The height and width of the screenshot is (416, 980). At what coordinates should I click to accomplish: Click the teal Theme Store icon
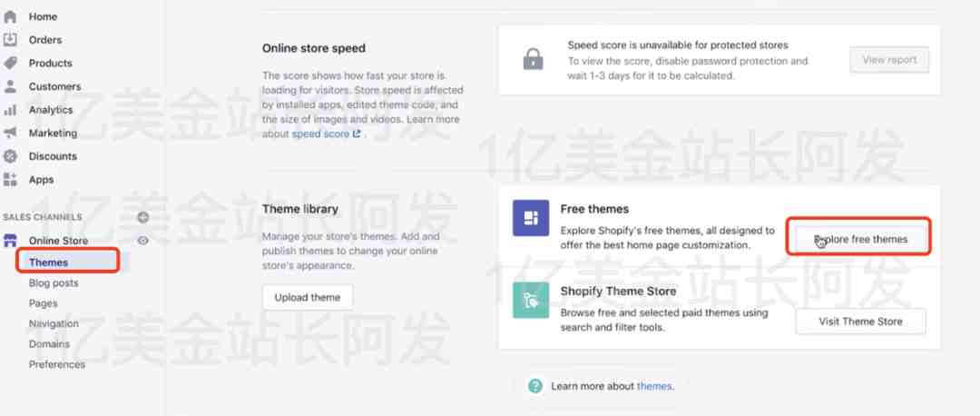pyautogui.click(x=531, y=300)
